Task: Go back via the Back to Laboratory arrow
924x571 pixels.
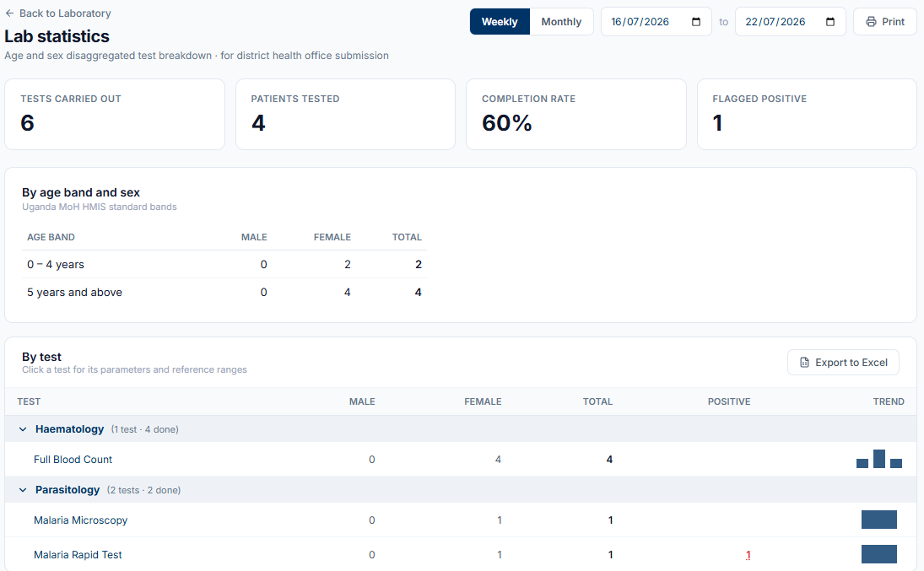Action: 9,13
